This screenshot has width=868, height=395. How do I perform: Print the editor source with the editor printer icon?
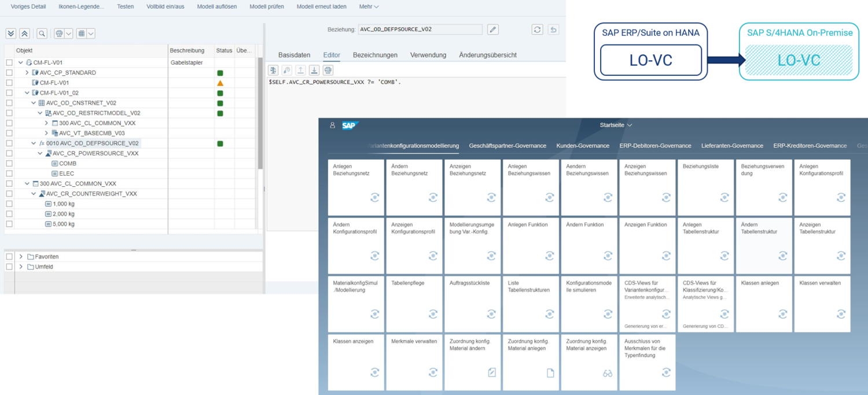(328, 70)
